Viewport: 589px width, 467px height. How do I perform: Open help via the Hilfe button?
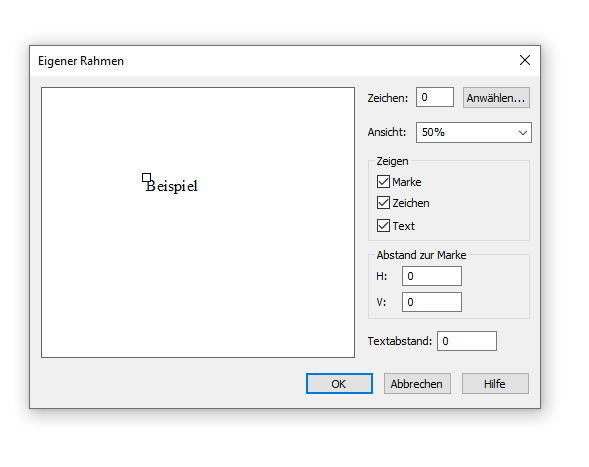[x=495, y=384]
